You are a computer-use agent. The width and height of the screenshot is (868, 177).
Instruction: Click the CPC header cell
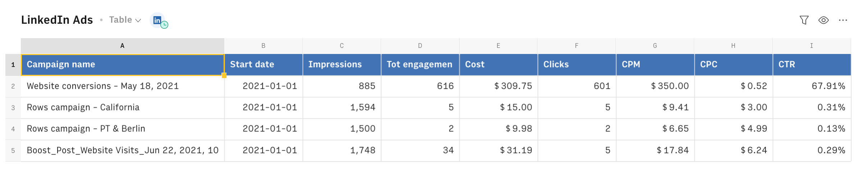[x=734, y=65]
